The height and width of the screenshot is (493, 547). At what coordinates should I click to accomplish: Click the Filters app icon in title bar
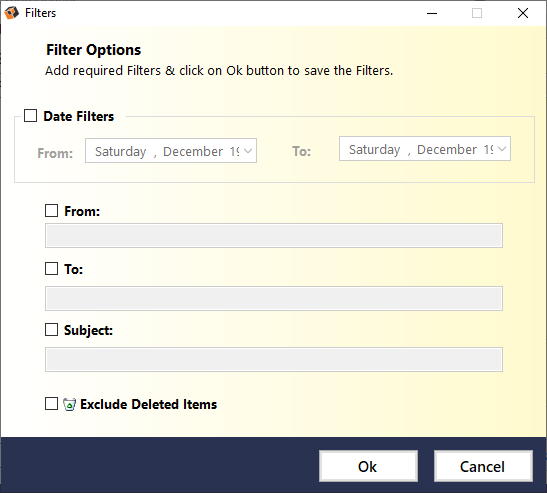tap(12, 13)
